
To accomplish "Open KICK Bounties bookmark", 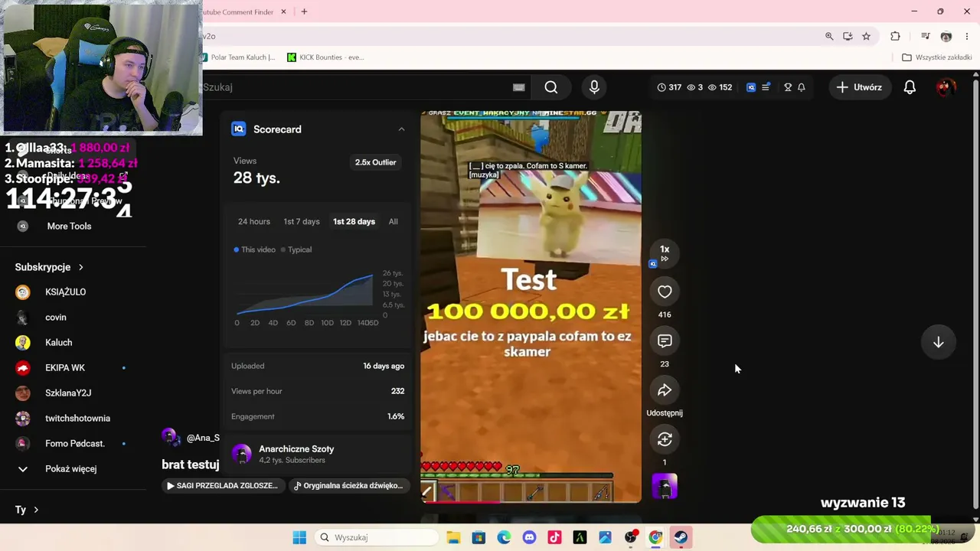I will pos(325,57).
